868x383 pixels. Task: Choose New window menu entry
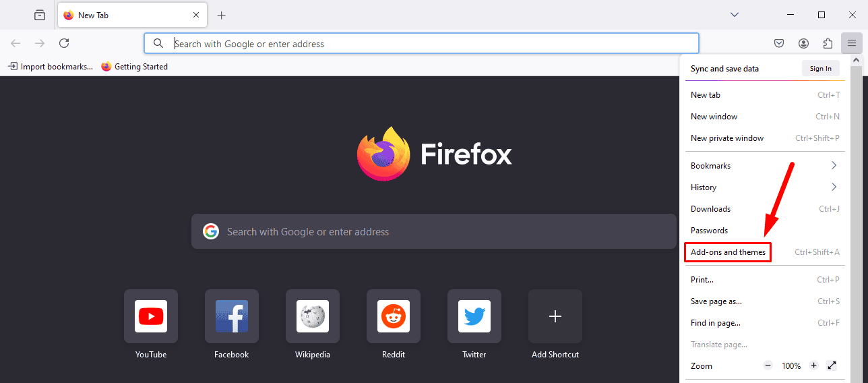[x=765, y=117]
